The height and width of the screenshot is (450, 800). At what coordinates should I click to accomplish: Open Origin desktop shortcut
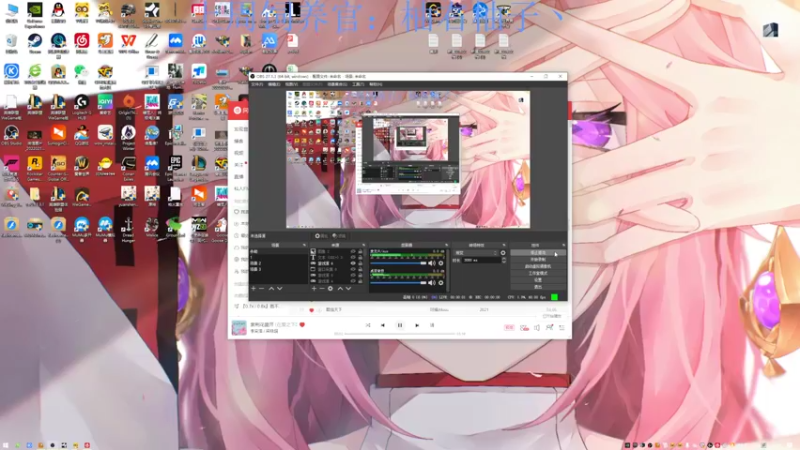click(129, 106)
